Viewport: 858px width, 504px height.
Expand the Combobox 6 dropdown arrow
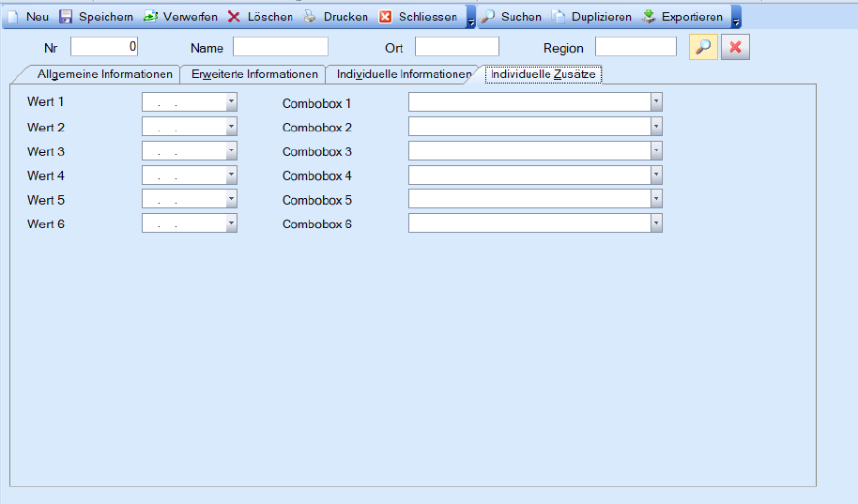(656, 223)
